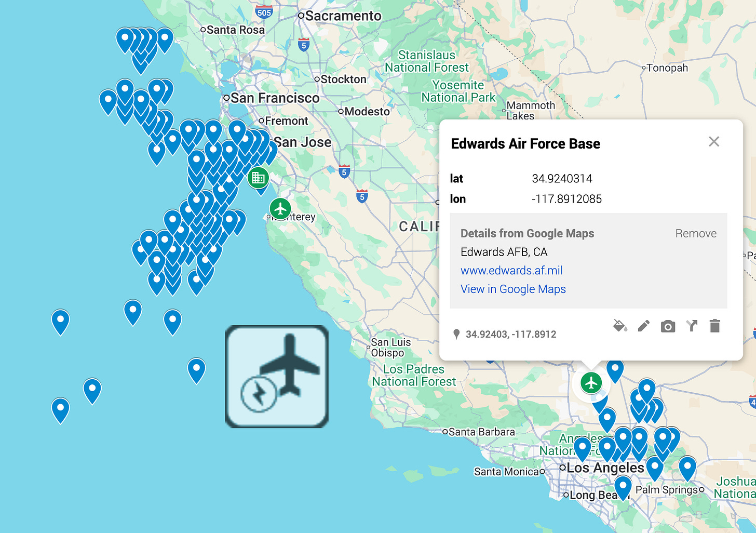The height and width of the screenshot is (533, 756).
Task: Delete feature with trash can icon
Action: click(x=715, y=326)
